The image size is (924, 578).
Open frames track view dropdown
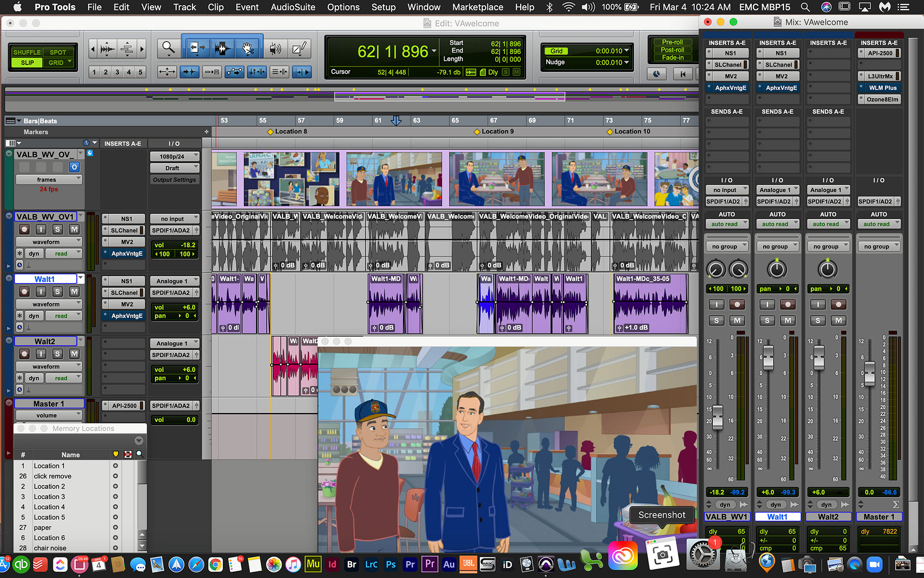click(49, 180)
